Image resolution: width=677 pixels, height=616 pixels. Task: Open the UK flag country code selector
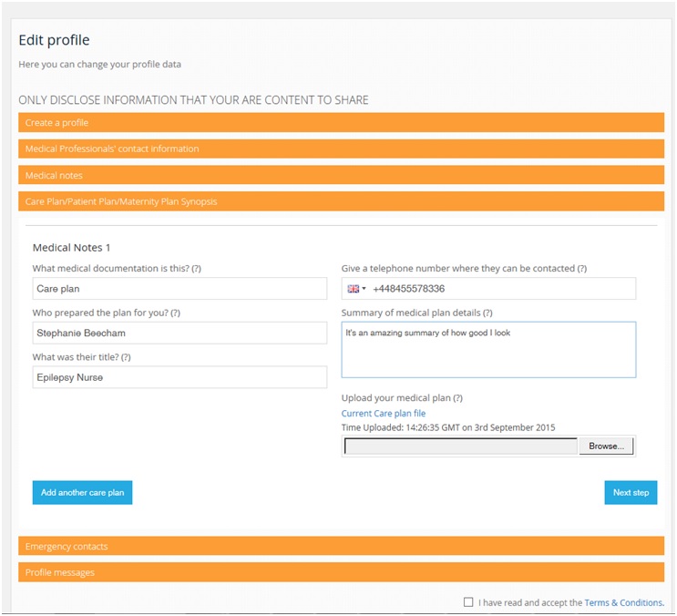356,289
